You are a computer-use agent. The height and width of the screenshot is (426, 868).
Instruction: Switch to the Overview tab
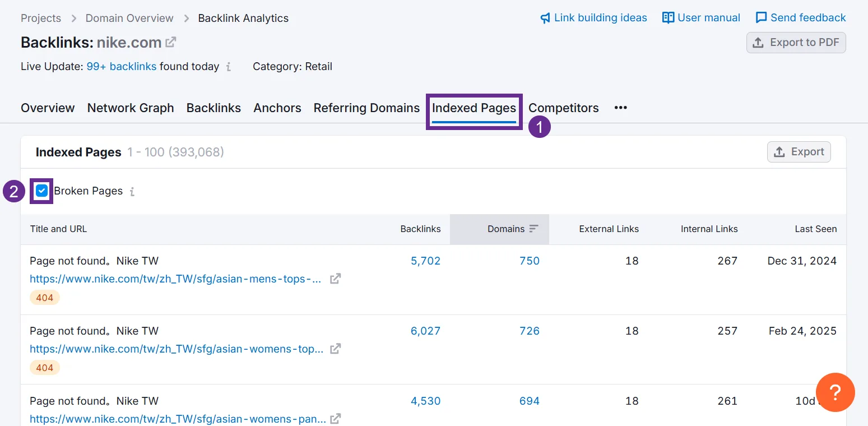coord(48,108)
